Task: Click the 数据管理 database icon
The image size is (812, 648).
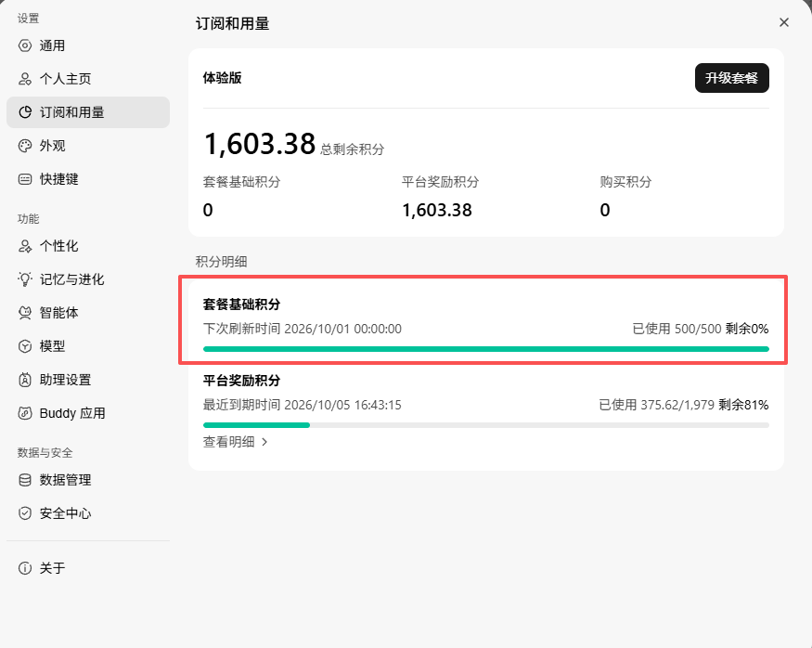Action: click(25, 480)
